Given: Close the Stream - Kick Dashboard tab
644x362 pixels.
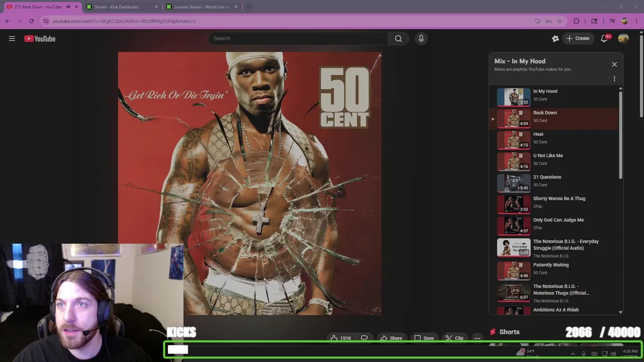Looking at the screenshot, I should point(156,7).
